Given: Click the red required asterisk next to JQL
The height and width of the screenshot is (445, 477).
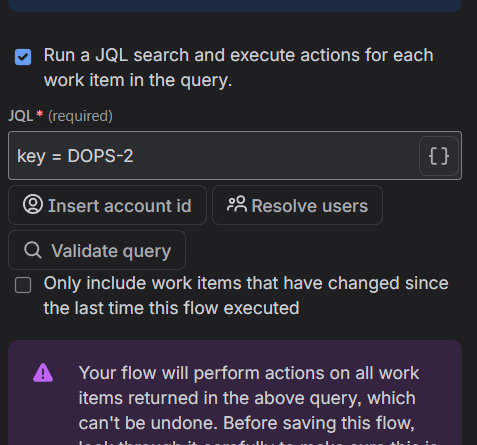Looking at the screenshot, I should tap(40, 114).
